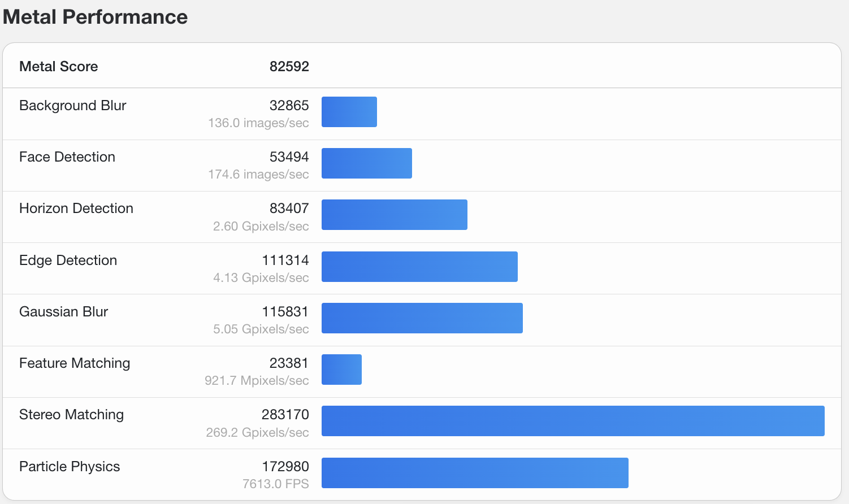This screenshot has height=504, width=849.
Task: Click the Particle Physics bar chart
Action: [475, 472]
